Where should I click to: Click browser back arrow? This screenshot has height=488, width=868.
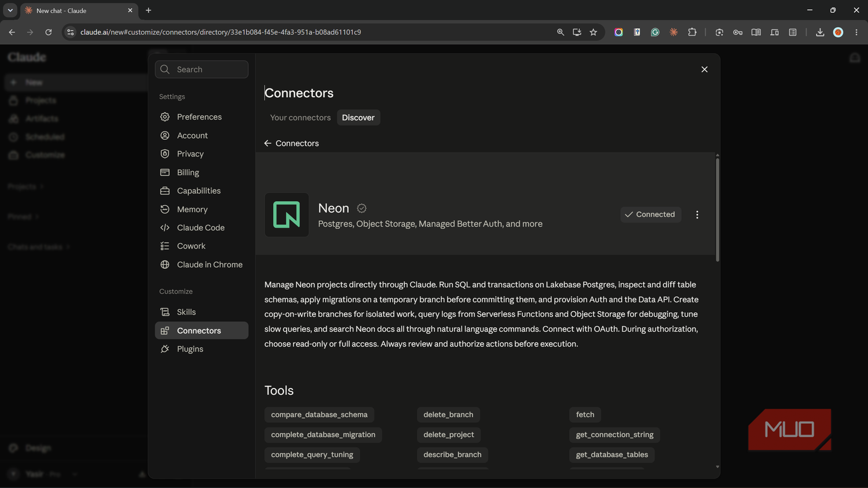tap(12, 32)
